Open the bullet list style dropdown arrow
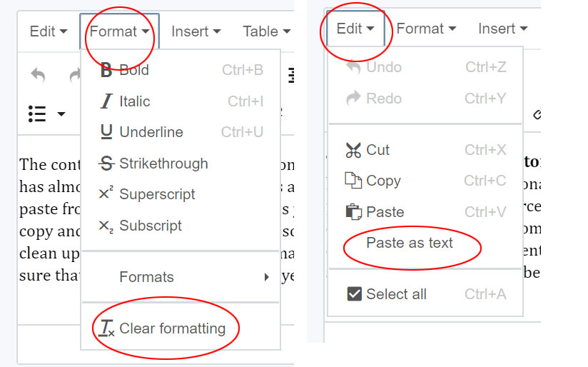The height and width of the screenshot is (367, 588). 61,114
